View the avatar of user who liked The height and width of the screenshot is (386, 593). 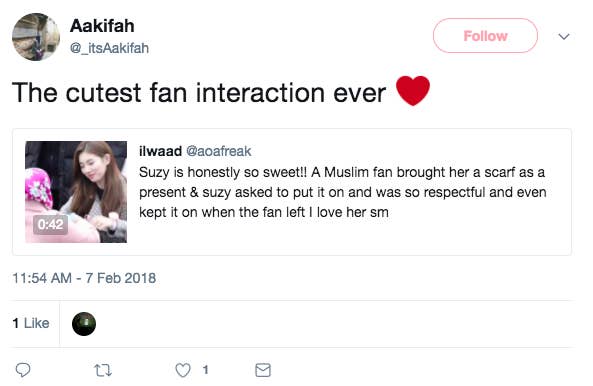pyautogui.click(x=84, y=324)
